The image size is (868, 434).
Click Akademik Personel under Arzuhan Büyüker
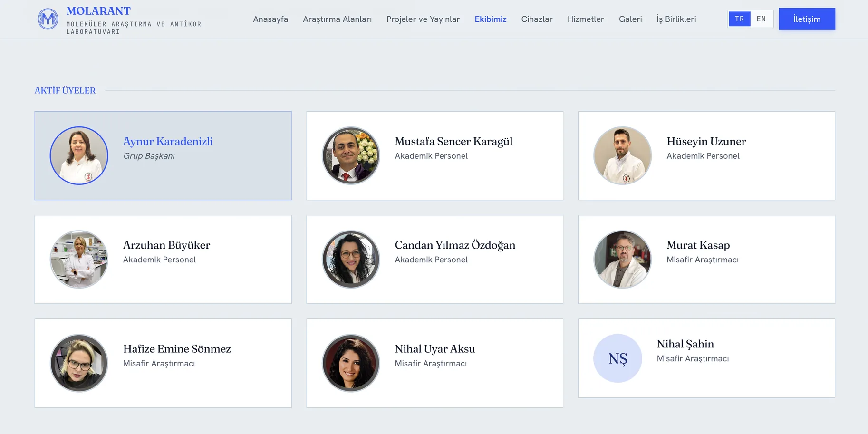[159, 260]
